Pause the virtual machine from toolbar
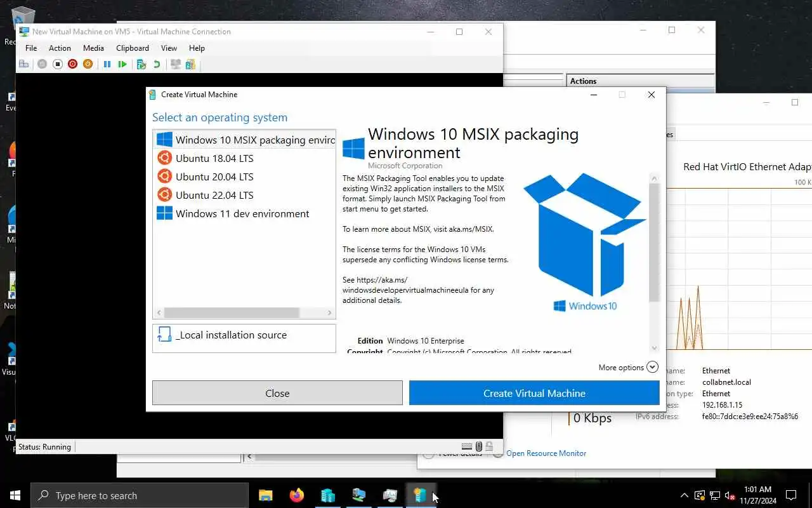The width and height of the screenshot is (812, 508). (107, 64)
